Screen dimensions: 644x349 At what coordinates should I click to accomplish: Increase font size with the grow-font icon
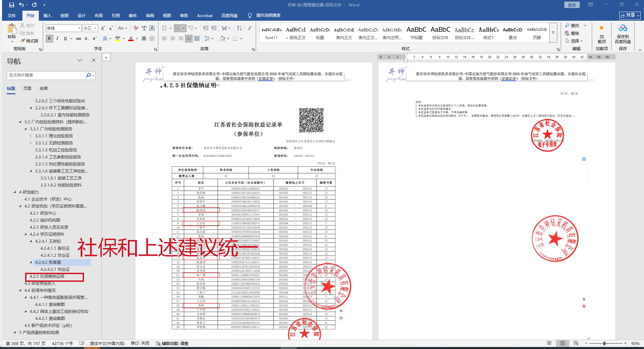click(x=103, y=28)
